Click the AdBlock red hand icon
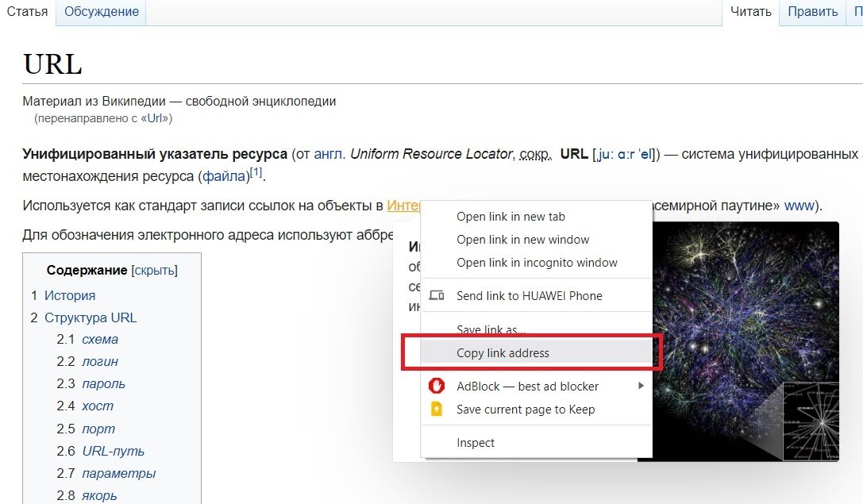863x504 pixels. tap(437, 386)
